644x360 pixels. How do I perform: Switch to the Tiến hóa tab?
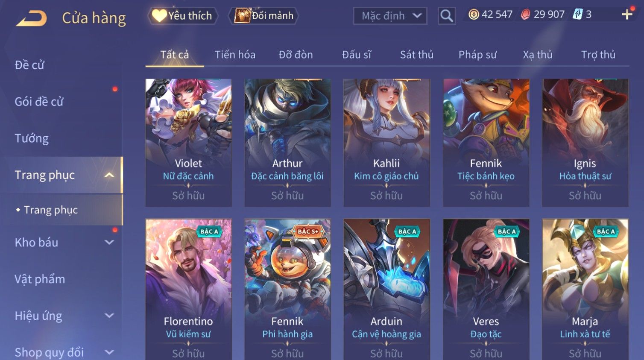tap(235, 55)
